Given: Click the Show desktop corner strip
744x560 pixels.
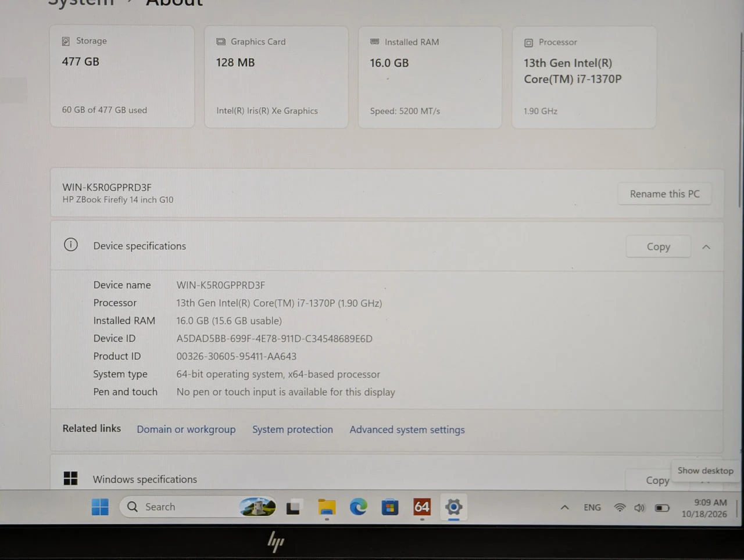Looking at the screenshot, I should coord(736,508).
